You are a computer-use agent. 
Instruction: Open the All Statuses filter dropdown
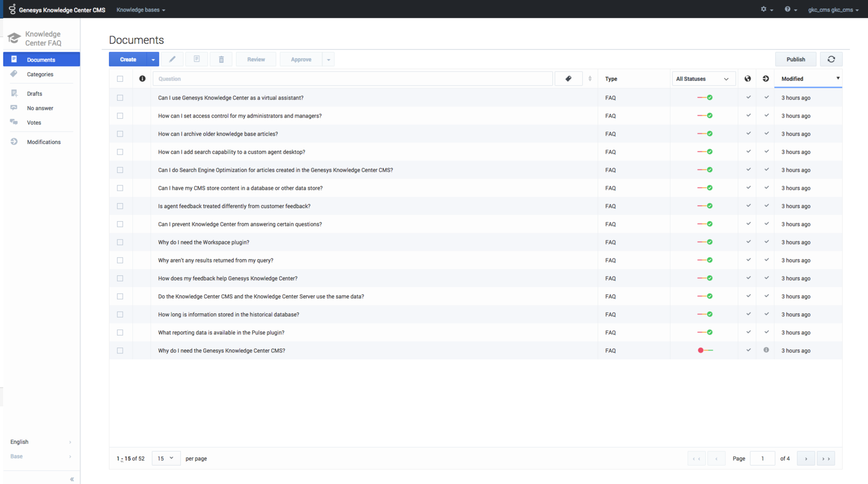pos(703,79)
